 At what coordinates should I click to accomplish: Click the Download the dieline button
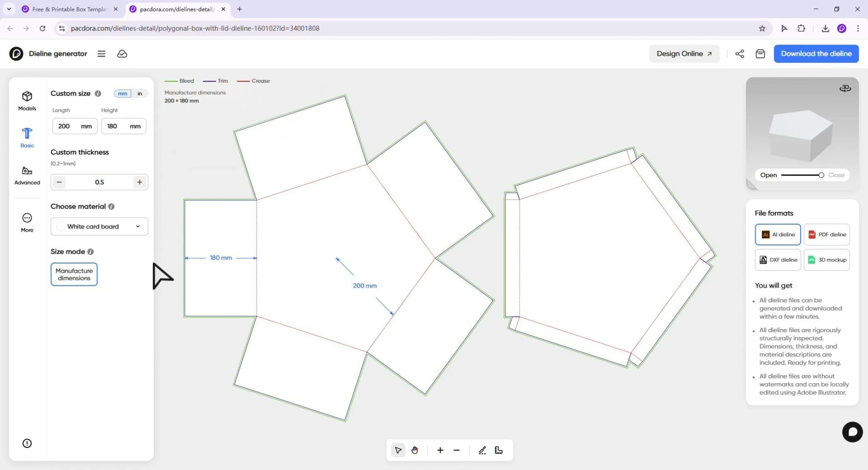click(x=816, y=54)
